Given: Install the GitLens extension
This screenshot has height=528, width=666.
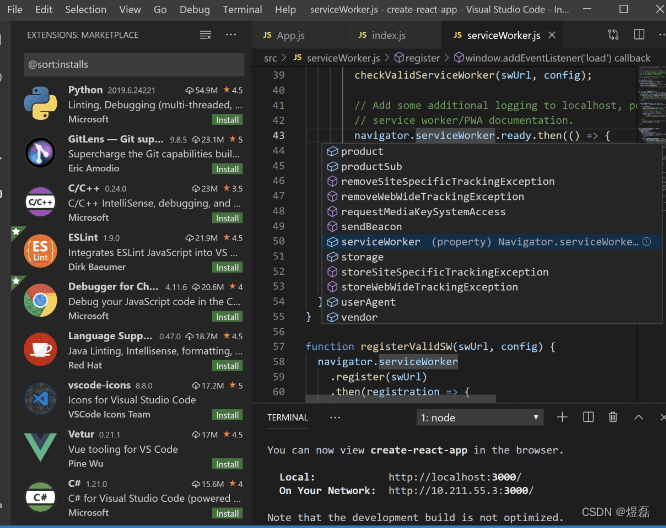Looking at the screenshot, I should point(227,169).
